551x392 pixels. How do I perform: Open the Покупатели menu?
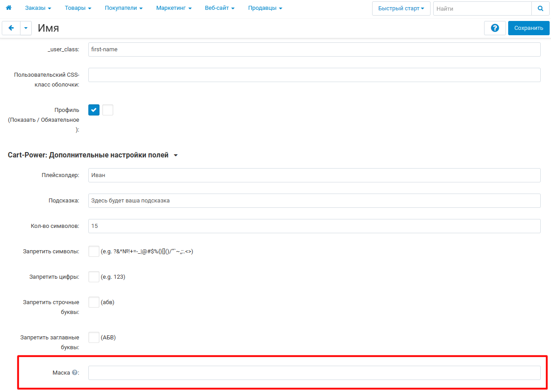124,8
